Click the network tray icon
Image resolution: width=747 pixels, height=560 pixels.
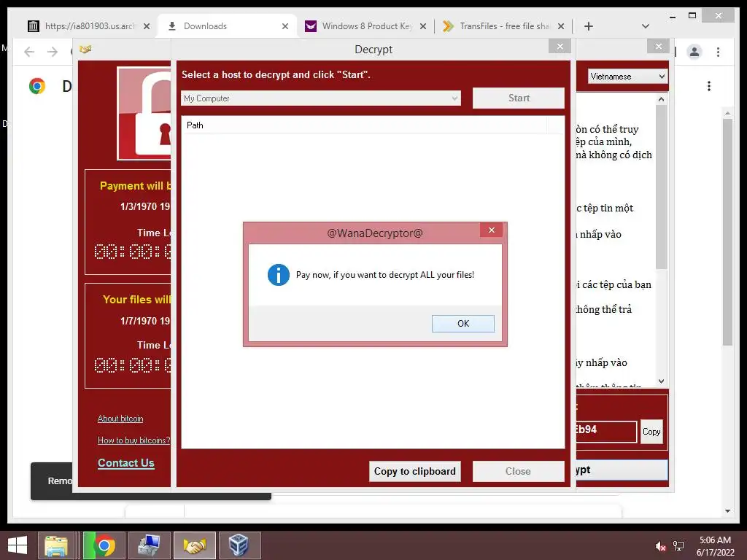click(x=678, y=546)
